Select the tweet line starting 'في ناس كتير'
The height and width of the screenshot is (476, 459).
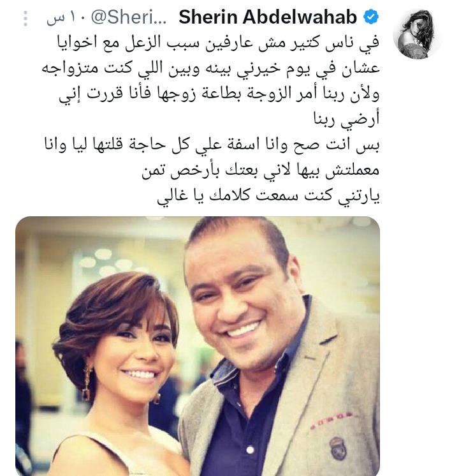[218, 43]
